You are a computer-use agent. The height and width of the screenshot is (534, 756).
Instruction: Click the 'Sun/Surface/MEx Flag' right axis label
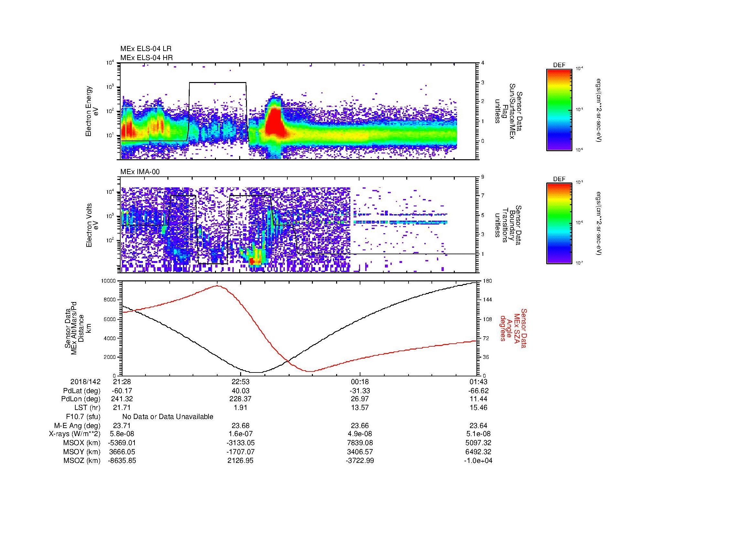tap(509, 111)
